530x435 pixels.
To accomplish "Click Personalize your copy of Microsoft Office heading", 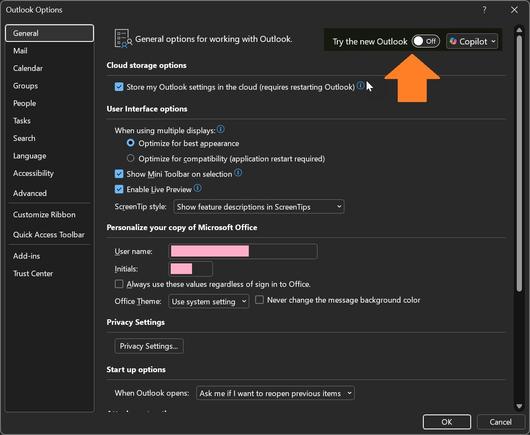I will [x=182, y=227].
